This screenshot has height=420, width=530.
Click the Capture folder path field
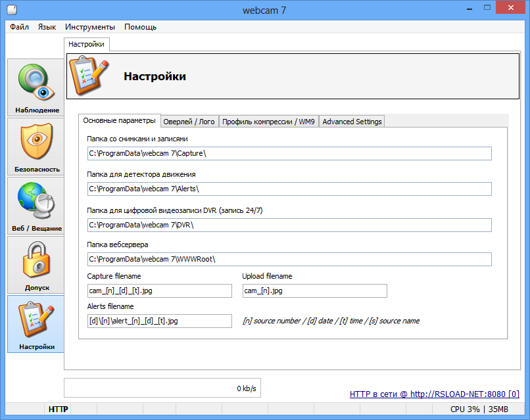pos(289,153)
